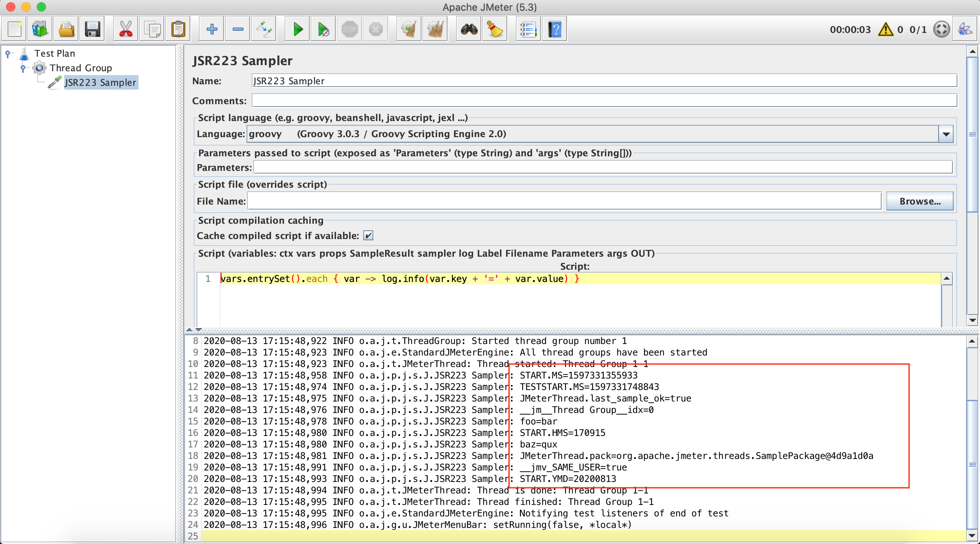Click elapsed time 00:00:03 display
980x544 pixels.
point(850,29)
